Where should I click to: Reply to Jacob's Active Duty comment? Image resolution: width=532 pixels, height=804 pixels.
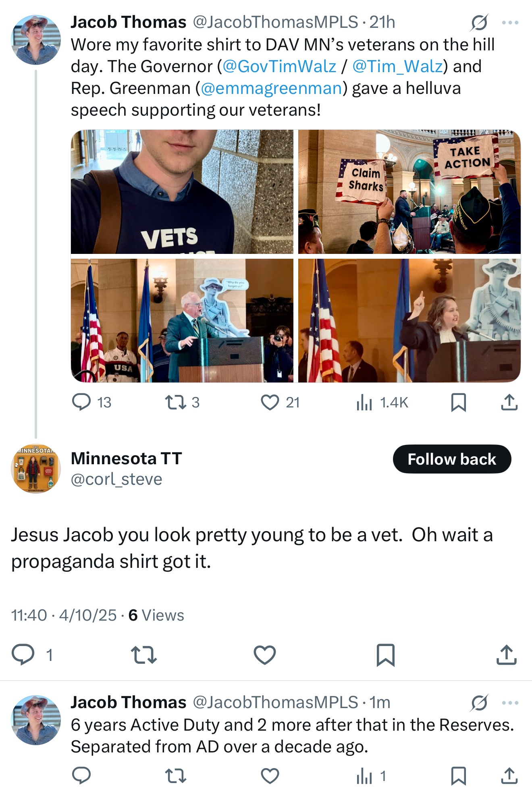(81, 775)
